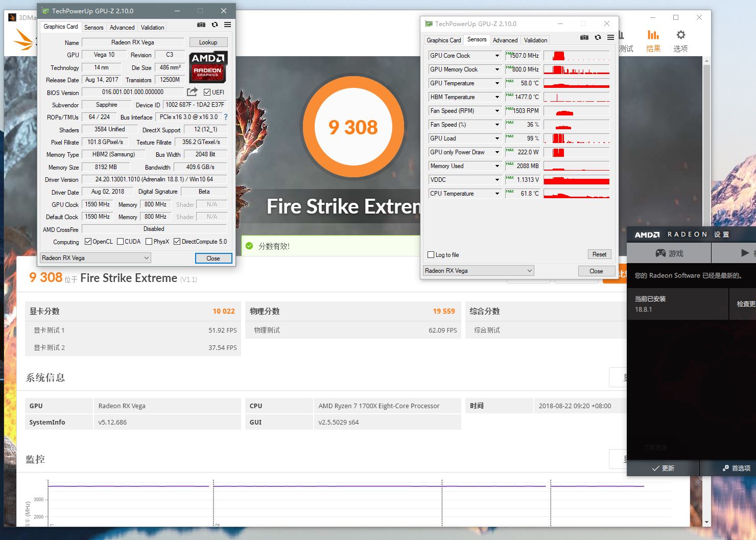The height and width of the screenshot is (540, 756).
Task: Click the Bus Interface question mark icon
Action: (225, 117)
